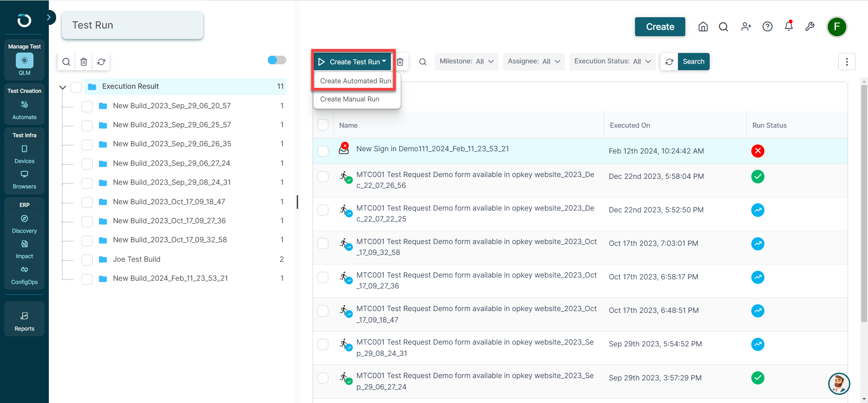Open the wrench tools icon

click(x=810, y=27)
